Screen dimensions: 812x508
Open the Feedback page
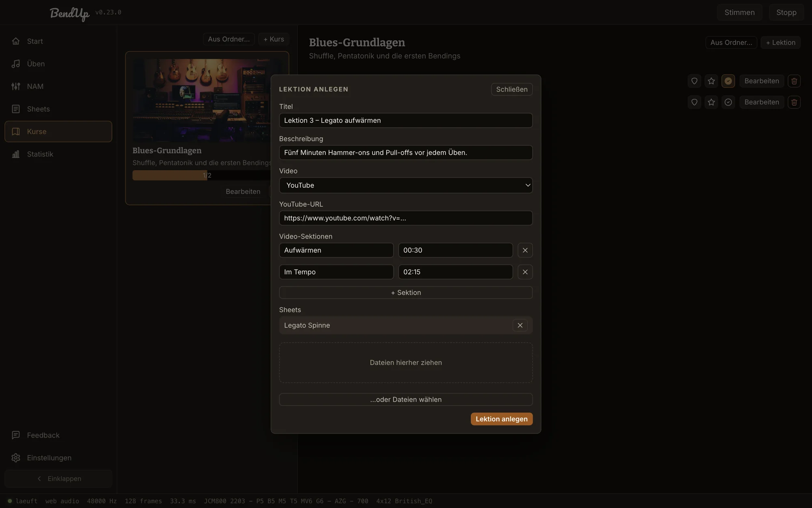click(58, 435)
